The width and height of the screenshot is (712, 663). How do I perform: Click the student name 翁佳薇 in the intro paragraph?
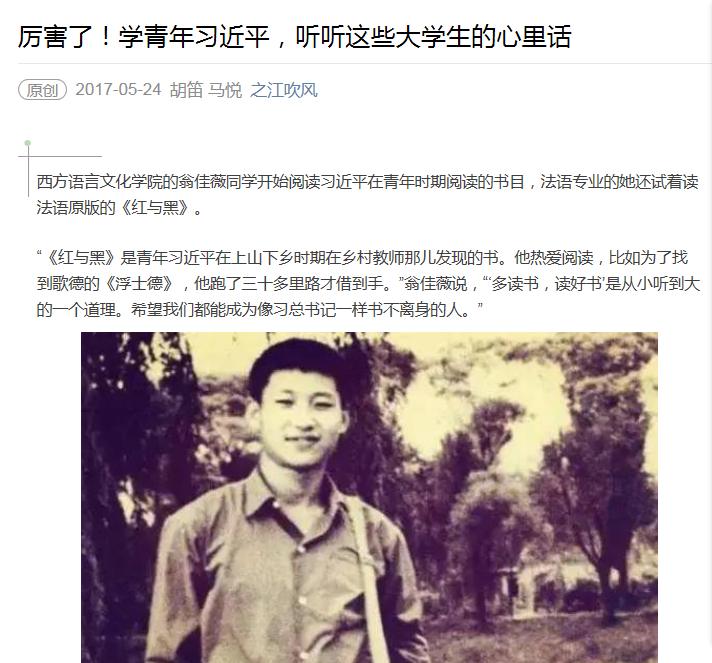[x=202, y=182]
